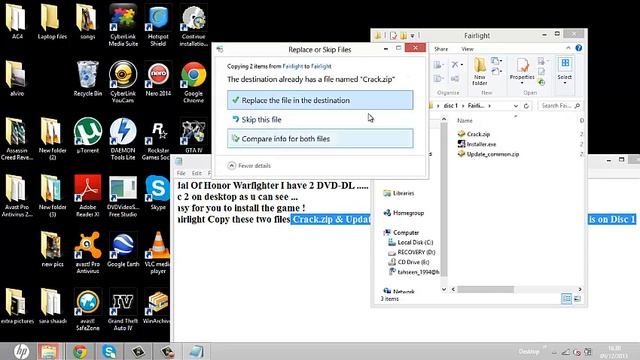Select Compare info for both files
This screenshot has width=640, height=360.
coord(320,139)
